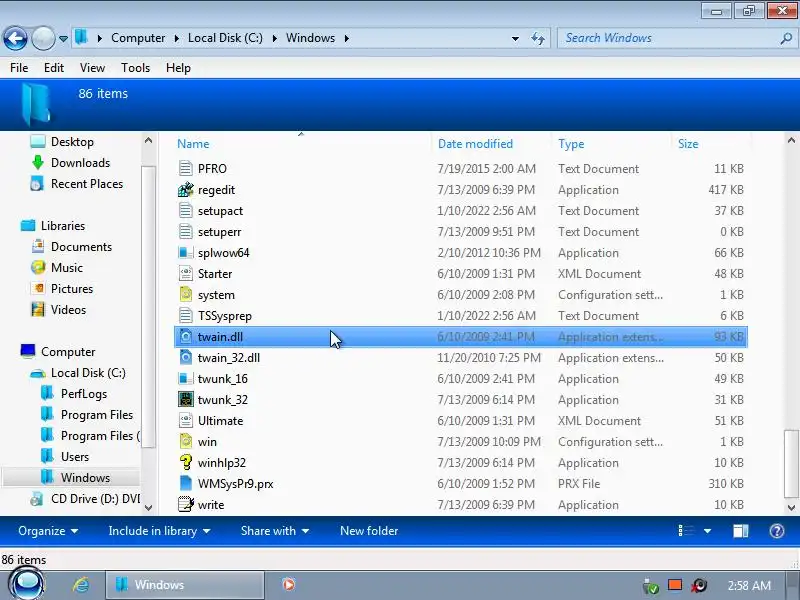Screen dimensions: 800x600
Task: Sort by the Date modified column header
Action: (476, 144)
